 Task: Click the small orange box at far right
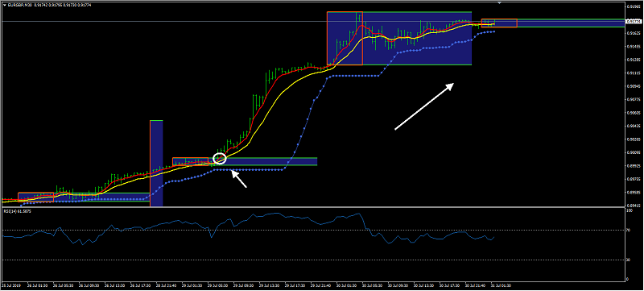(499, 23)
